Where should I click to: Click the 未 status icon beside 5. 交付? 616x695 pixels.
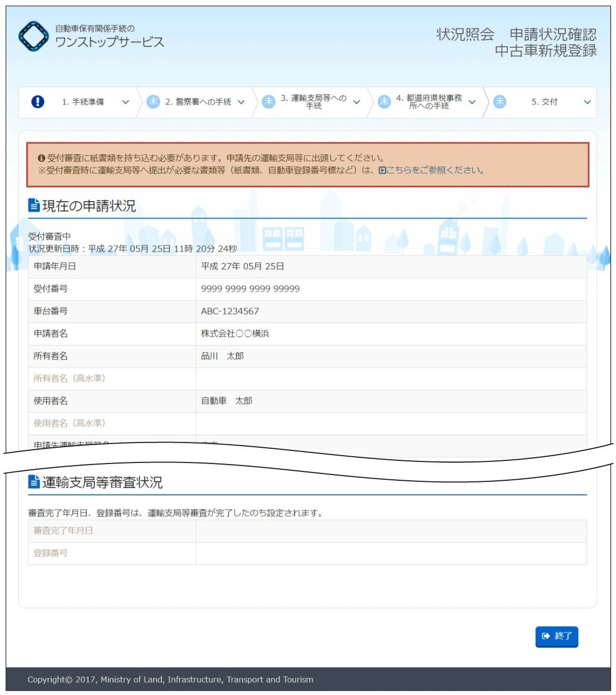coord(500,102)
